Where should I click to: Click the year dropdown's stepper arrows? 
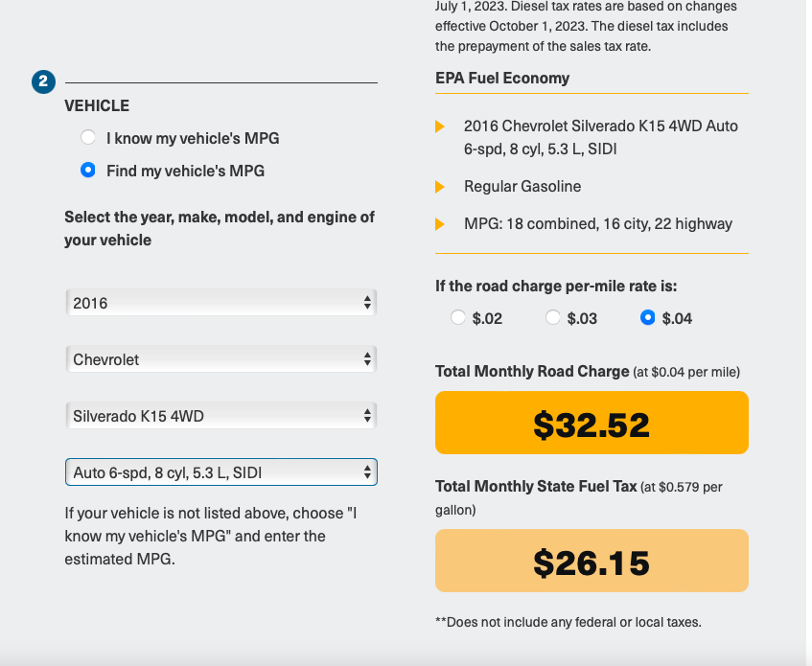coord(367,303)
